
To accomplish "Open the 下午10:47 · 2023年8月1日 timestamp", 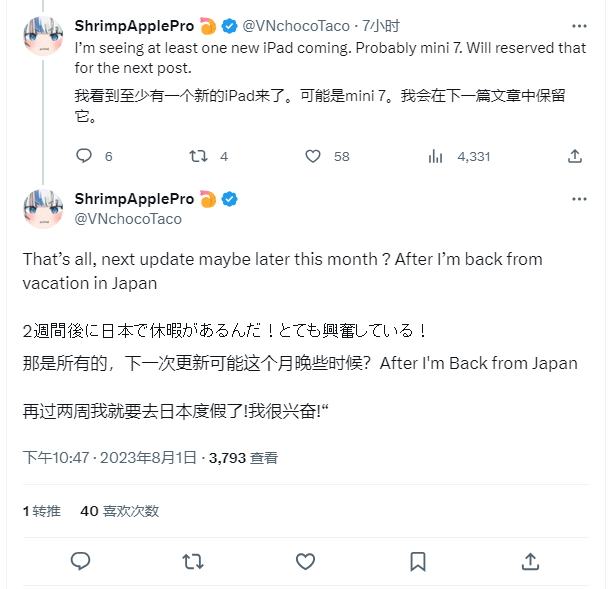I will click(110, 458).
